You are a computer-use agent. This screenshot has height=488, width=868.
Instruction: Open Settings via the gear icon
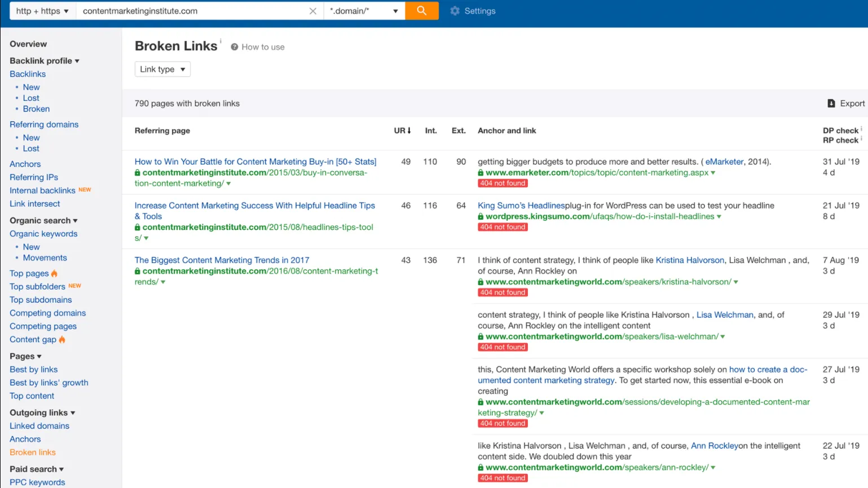coord(455,11)
